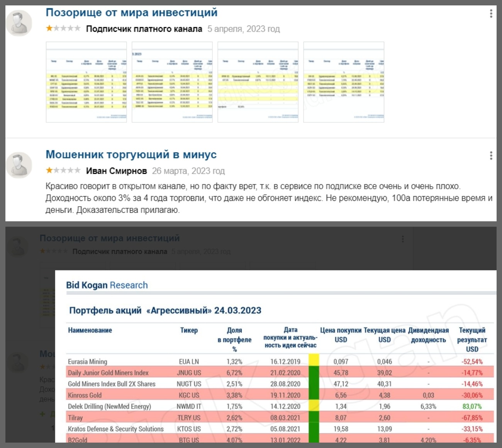Click ticker 'EUA LN'
The image size is (502, 448).
(189, 361)
